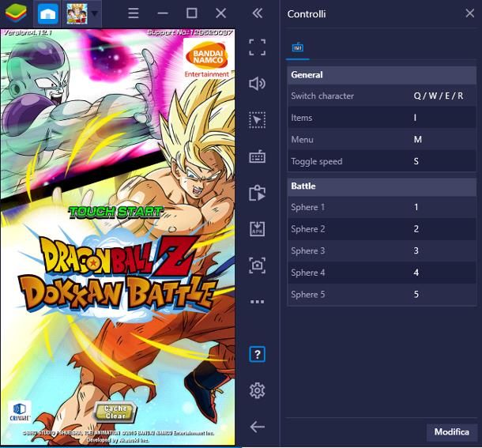Open the hamburger menu in title bar
482x448 pixels.
133,13
